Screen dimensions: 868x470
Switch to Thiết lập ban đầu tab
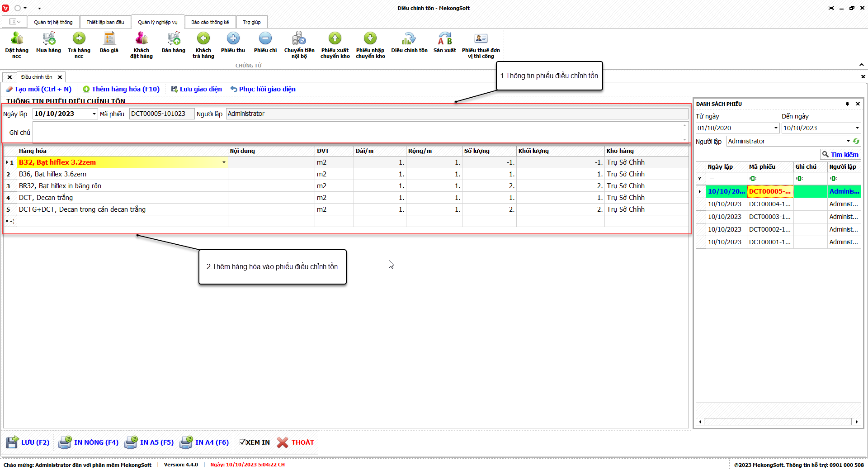coord(105,22)
